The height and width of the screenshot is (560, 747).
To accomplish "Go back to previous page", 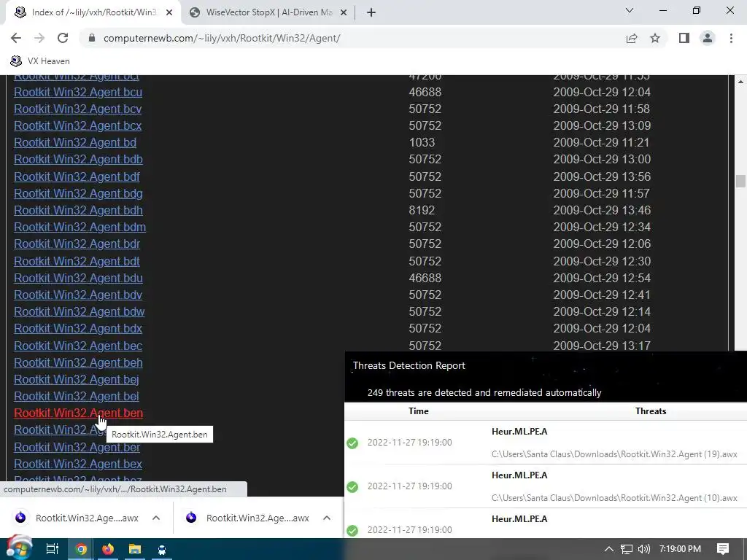I will (x=16, y=38).
